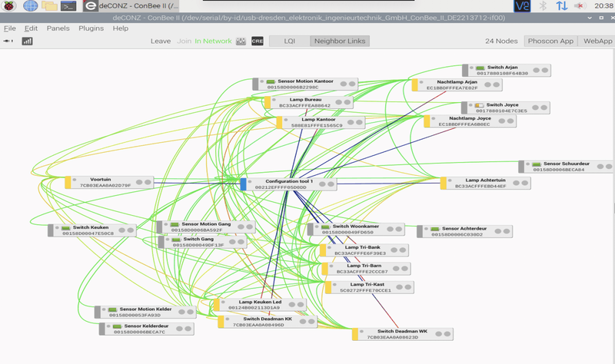This screenshot has height=364, width=615.
Task: Expand first circle on Lamp Tri-Kast node
Action: (x=399, y=287)
